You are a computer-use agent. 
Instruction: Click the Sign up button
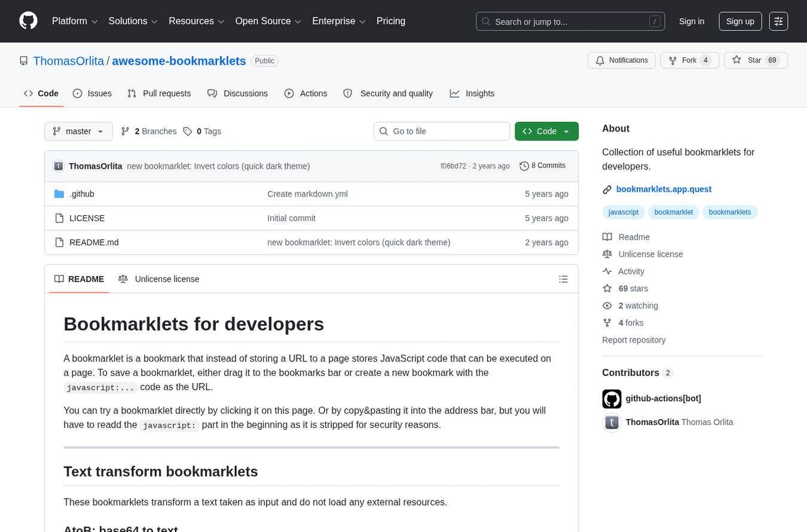pos(740,22)
